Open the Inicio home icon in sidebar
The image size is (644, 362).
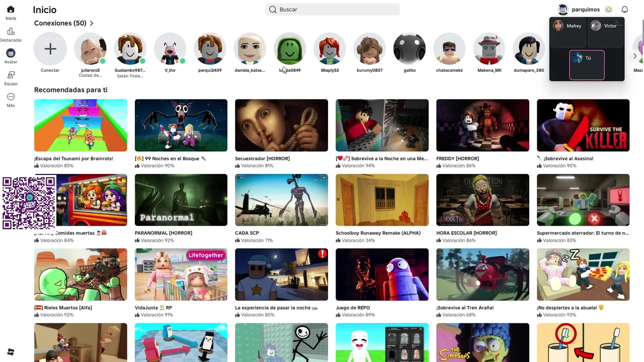click(x=11, y=10)
